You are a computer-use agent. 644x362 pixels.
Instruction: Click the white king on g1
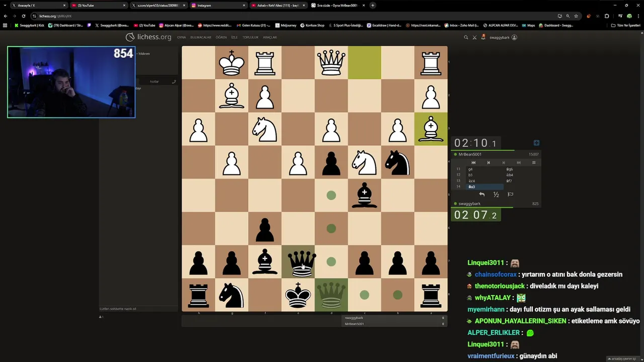point(231,63)
